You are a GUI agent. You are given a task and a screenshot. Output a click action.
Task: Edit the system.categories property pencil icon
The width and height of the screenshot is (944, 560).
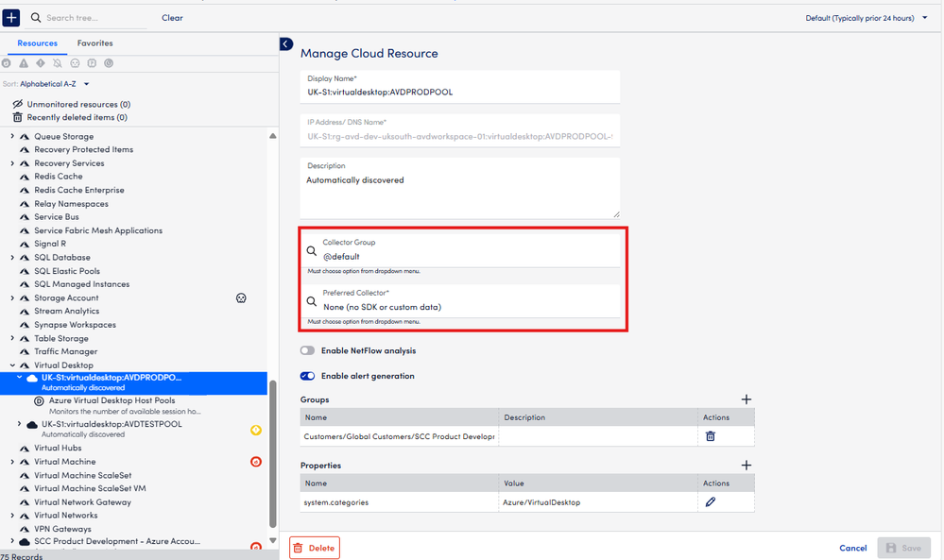711,502
